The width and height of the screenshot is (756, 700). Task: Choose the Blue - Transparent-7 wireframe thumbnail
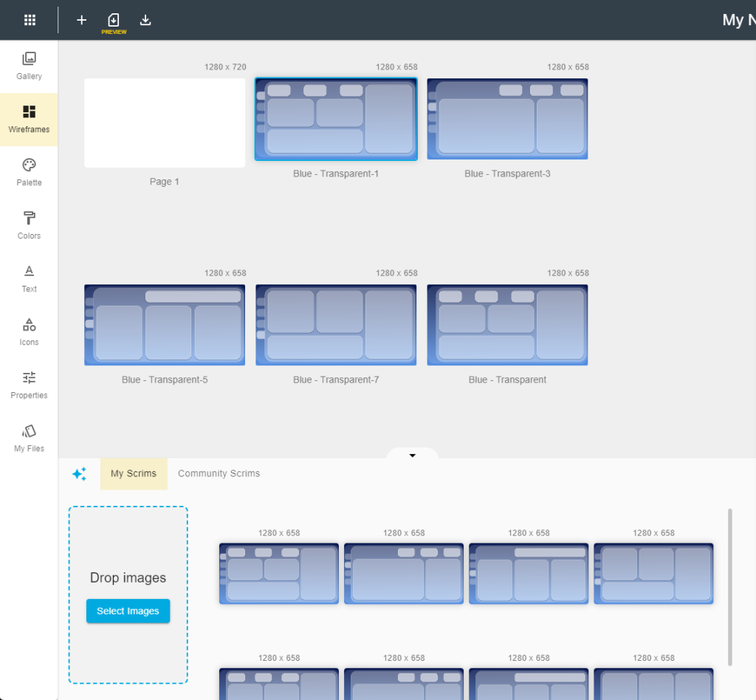[336, 326]
